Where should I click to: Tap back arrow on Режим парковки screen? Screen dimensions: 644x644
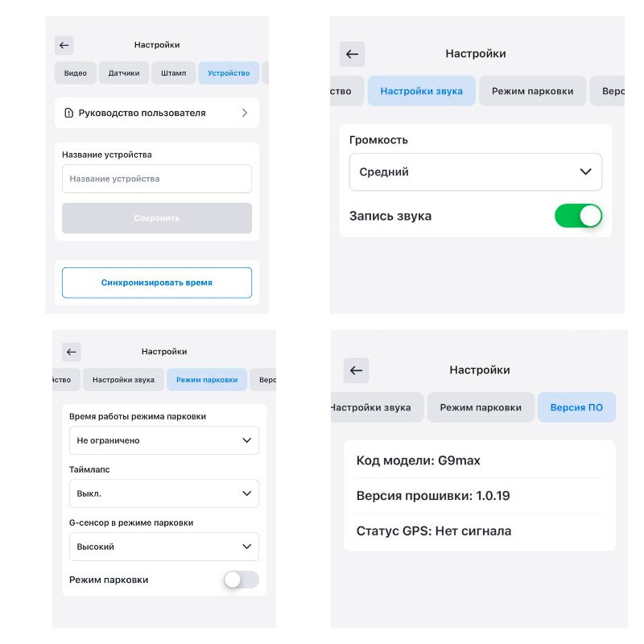click(72, 352)
